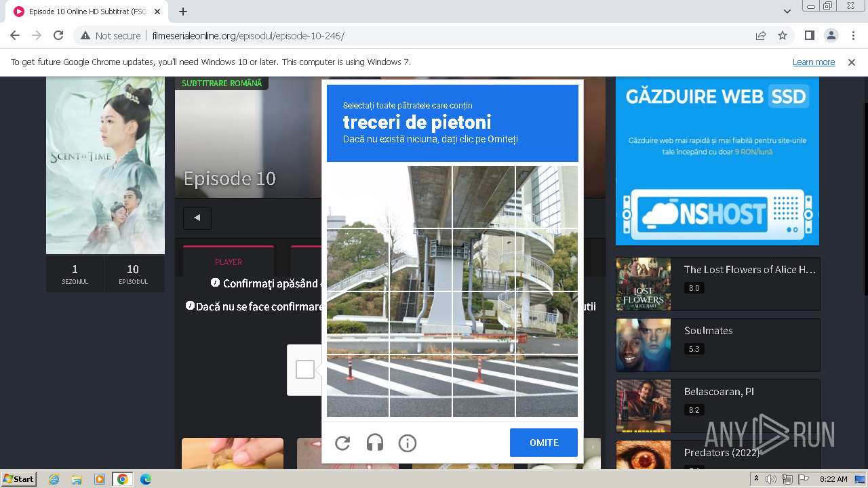Click the Belascoaran poster thumbnail

tap(644, 406)
